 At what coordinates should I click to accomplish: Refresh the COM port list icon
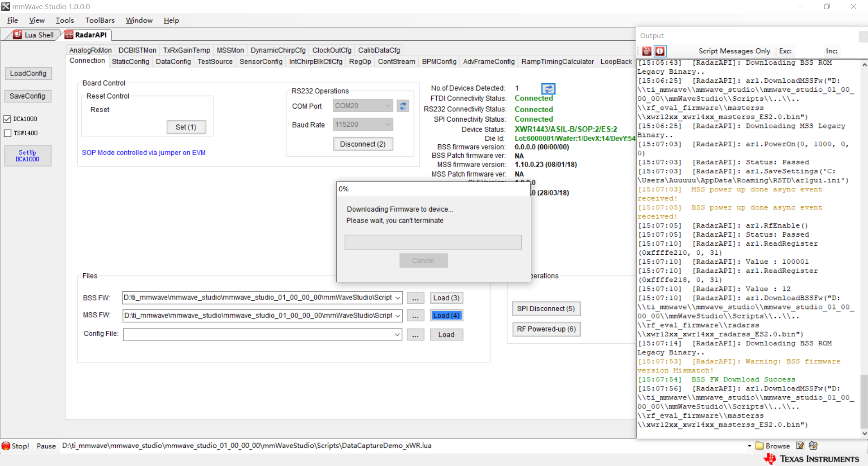(x=403, y=106)
